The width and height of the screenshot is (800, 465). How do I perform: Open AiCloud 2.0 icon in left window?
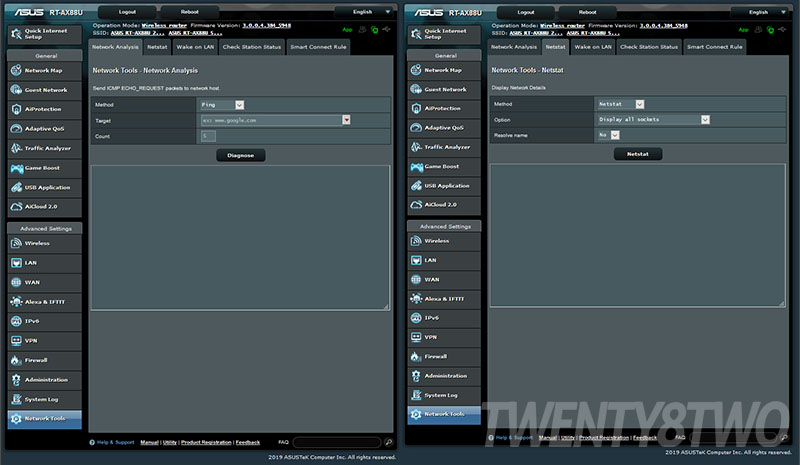[16, 206]
